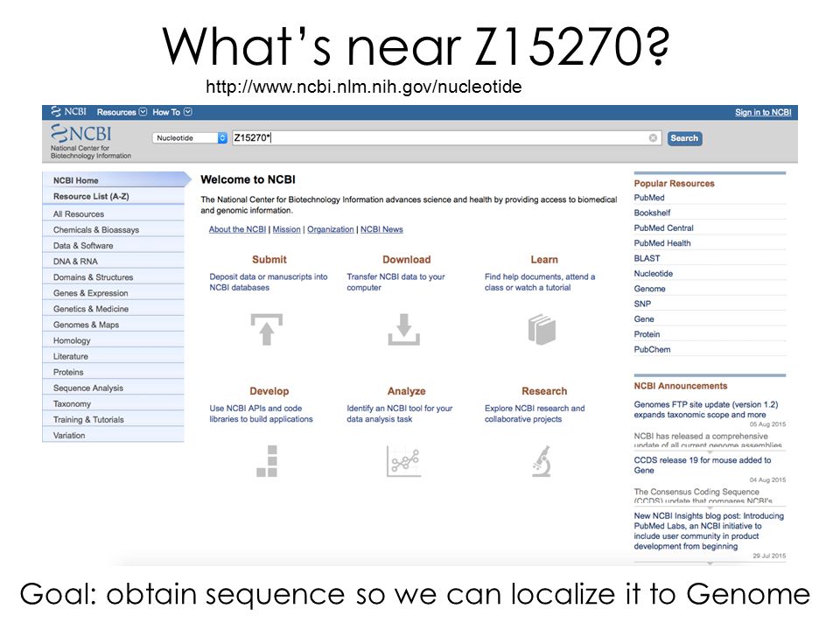The width and height of the screenshot is (840, 630).
Task: Open CCDS release 19 announcement
Action: coord(703,465)
